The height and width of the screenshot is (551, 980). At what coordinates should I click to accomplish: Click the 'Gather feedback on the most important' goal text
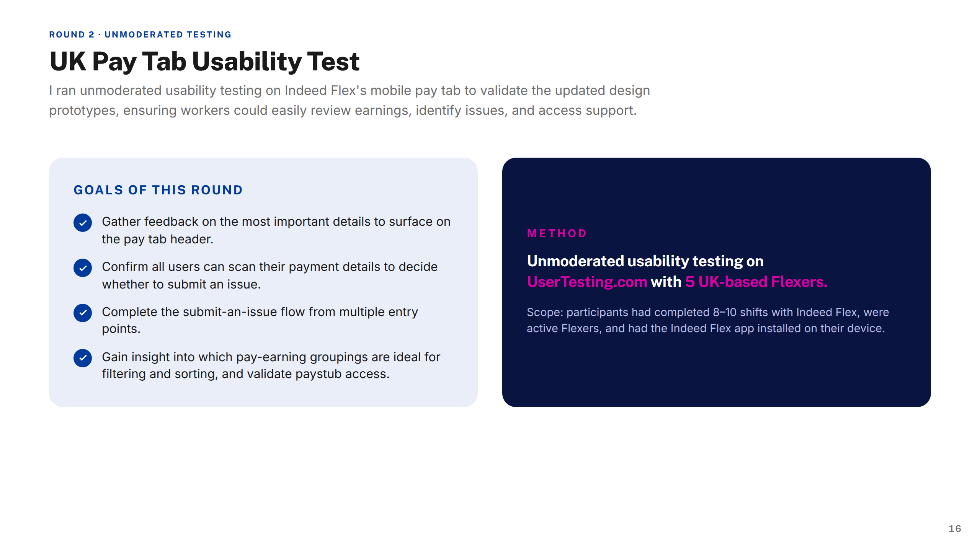click(x=276, y=230)
